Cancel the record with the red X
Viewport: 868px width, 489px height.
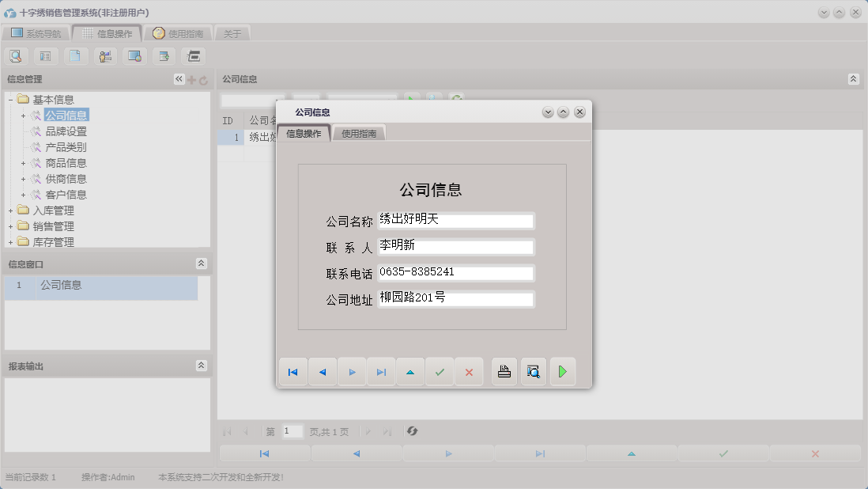coord(468,371)
